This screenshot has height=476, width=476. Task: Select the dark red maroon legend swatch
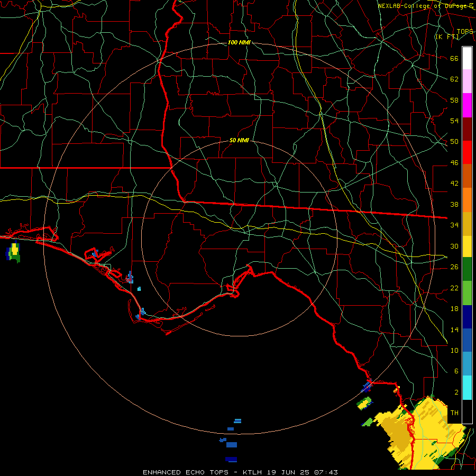pyautogui.click(x=467, y=129)
